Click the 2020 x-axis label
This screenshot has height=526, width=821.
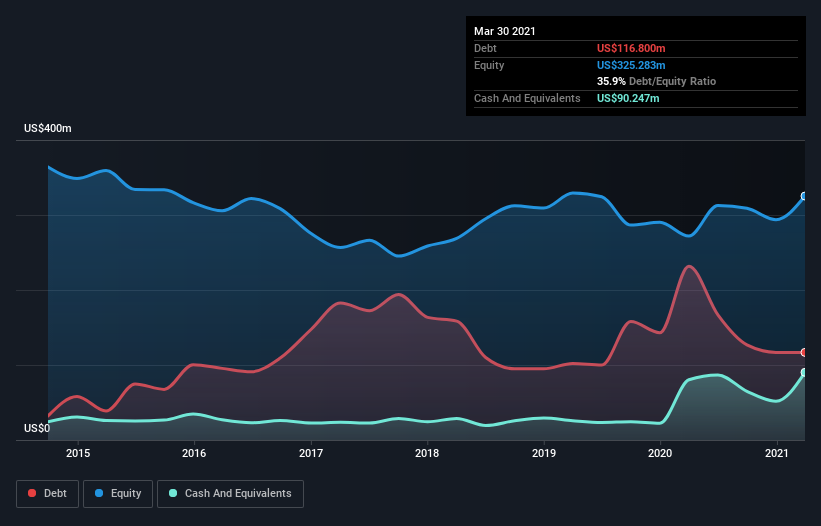point(660,453)
